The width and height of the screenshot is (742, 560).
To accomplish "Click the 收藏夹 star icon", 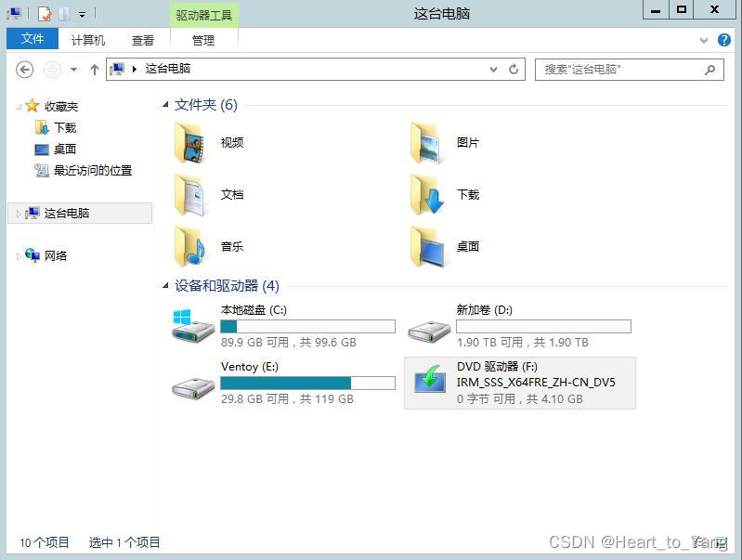I will tap(33, 106).
